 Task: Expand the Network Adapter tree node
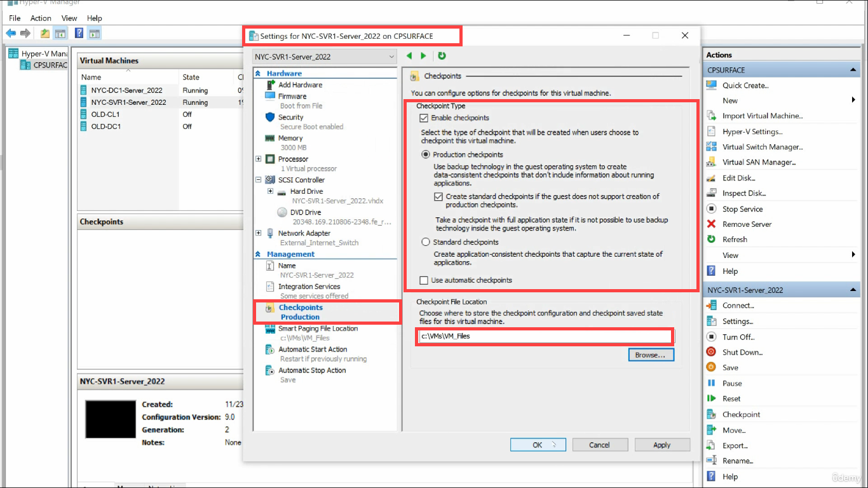pyautogui.click(x=258, y=233)
